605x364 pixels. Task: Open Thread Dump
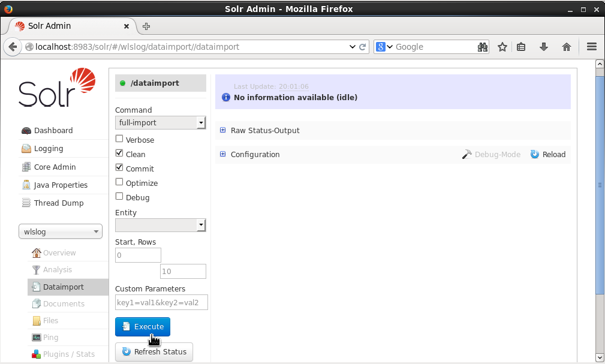(59, 203)
